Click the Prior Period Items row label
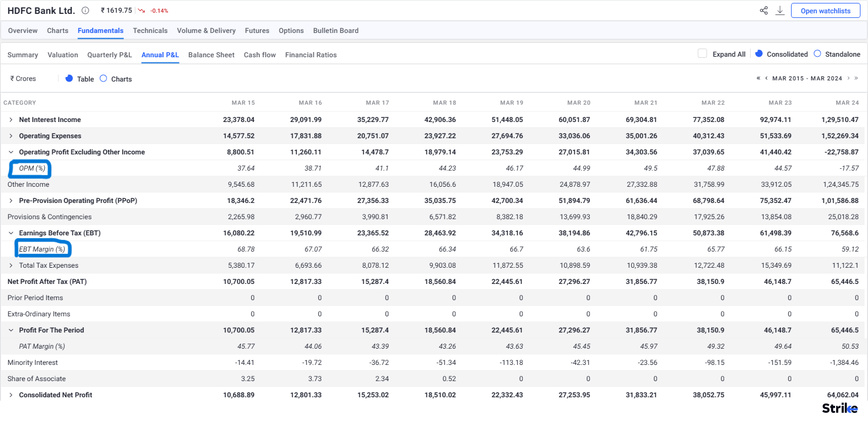This screenshot has width=868, height=421. (35, 298)
